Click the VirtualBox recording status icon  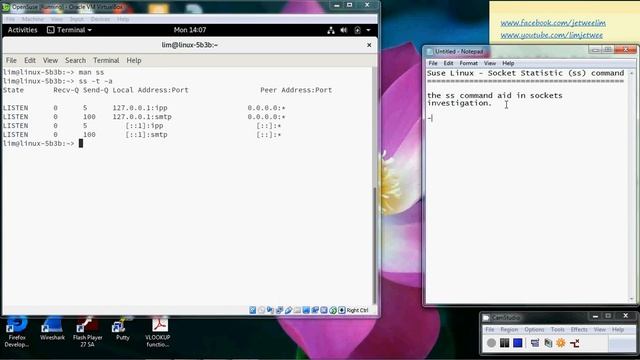(x=315, y=310)
